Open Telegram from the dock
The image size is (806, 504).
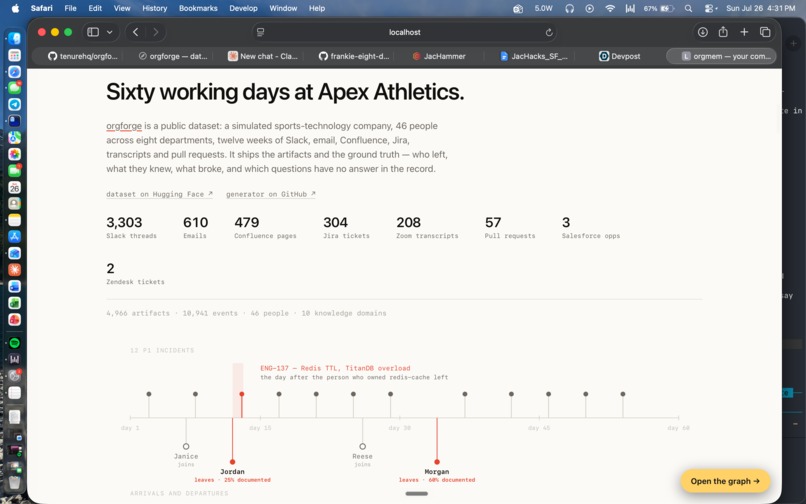[x=14, y=104]
